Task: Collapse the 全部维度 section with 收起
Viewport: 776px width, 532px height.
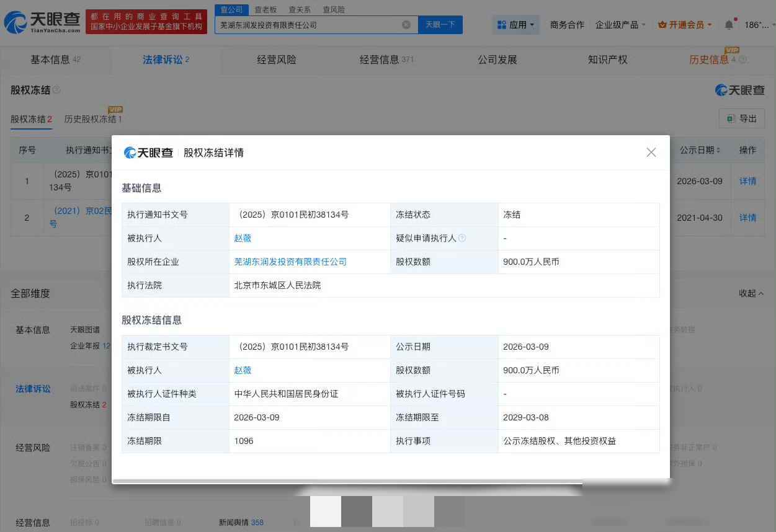Action: 751,293
